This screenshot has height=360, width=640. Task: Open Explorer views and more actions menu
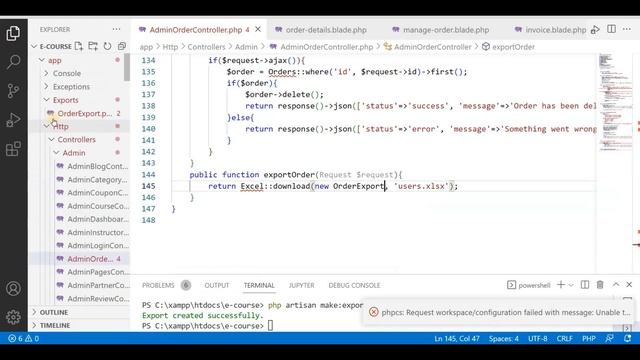(116, 29)
